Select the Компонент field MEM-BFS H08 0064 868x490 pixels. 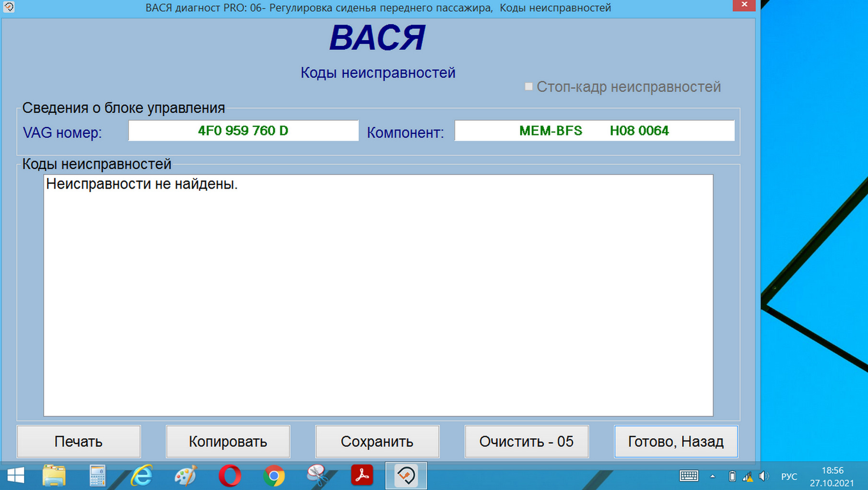[594, 130]
